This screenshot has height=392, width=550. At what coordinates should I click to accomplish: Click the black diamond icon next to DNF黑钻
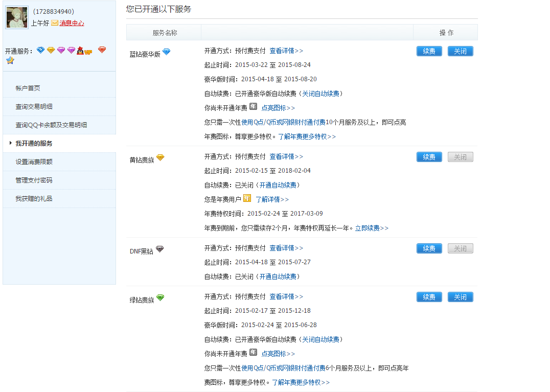159,249
